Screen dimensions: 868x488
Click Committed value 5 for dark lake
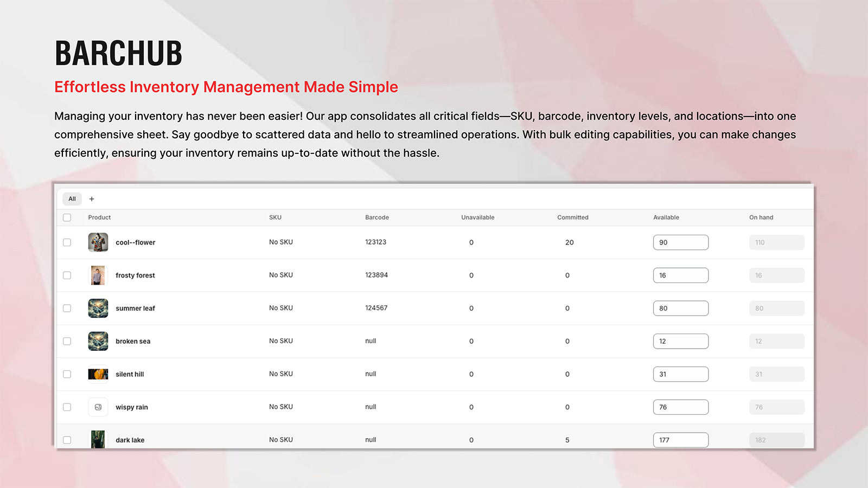567,440
